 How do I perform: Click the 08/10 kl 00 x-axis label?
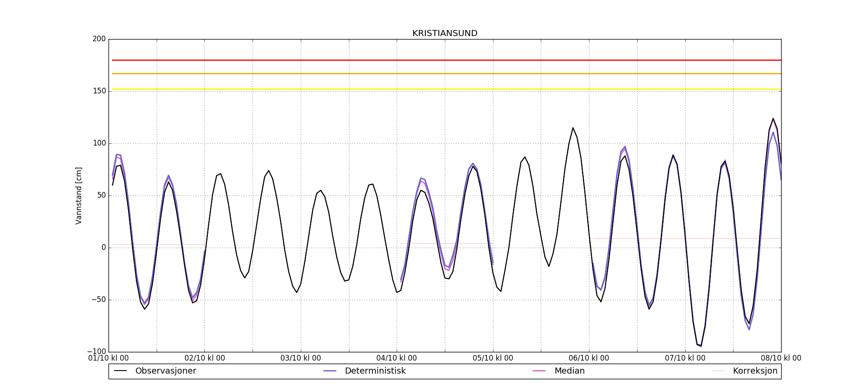pyautogui.click(x=781, y=358)
